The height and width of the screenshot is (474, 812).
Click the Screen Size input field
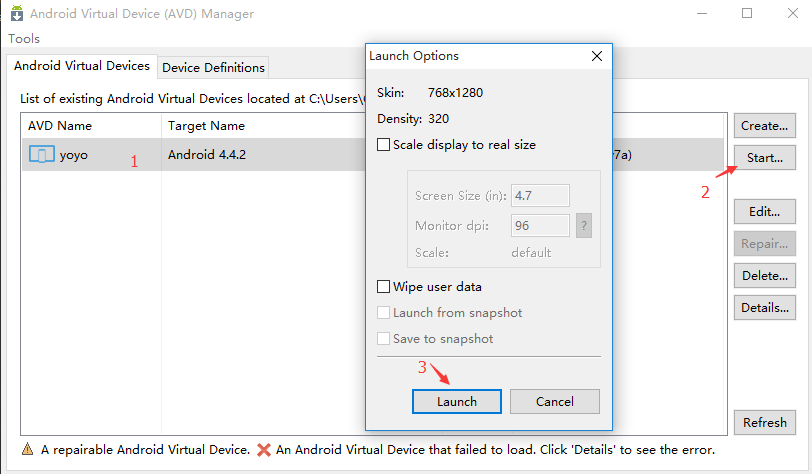[540, 195]
